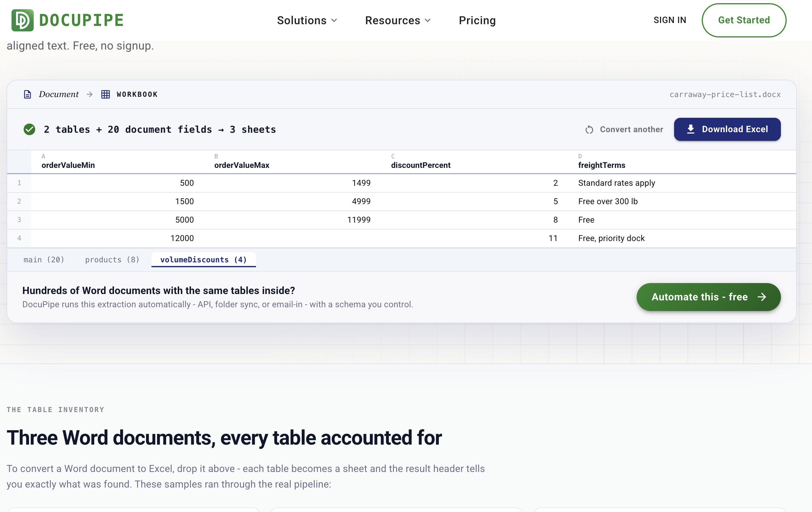Screen dimensions: 812x512
Task: Click row number 3 in the sheet
Action: pos(19,220)
